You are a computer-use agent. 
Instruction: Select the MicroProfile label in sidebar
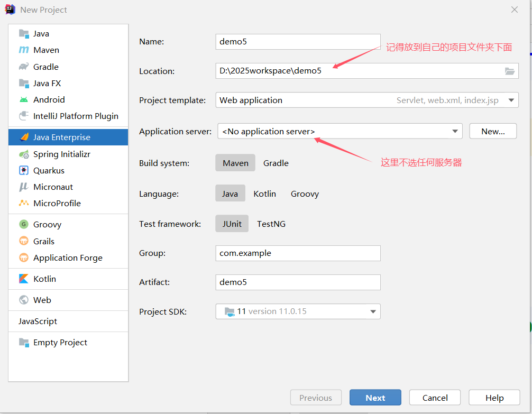(57, 203)
